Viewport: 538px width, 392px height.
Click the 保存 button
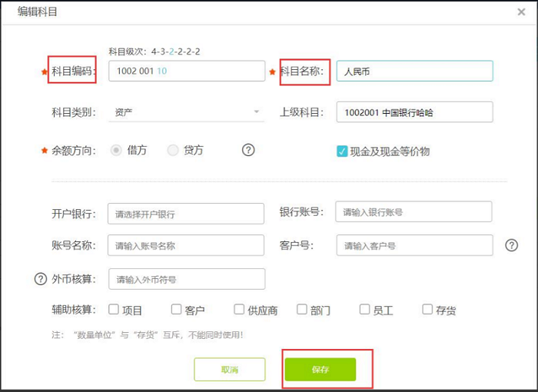click(320, 370)
